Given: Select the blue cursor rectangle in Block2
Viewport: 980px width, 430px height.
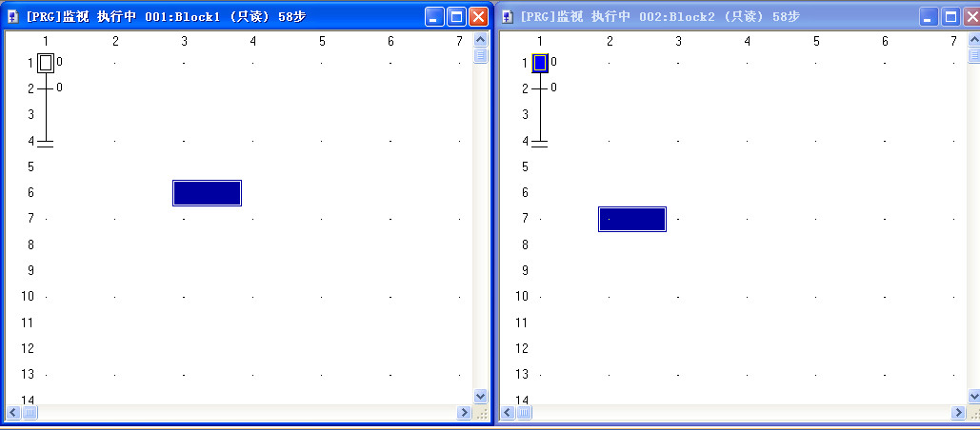Looking at the screenshot, I should pyautogui.click(x=632, y=219).
